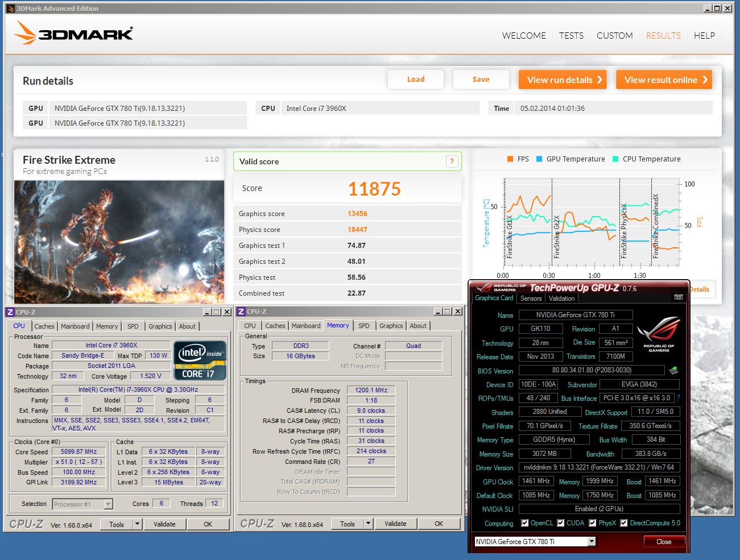Click OK button in Memory CPU-Z window

click(439, 524)
